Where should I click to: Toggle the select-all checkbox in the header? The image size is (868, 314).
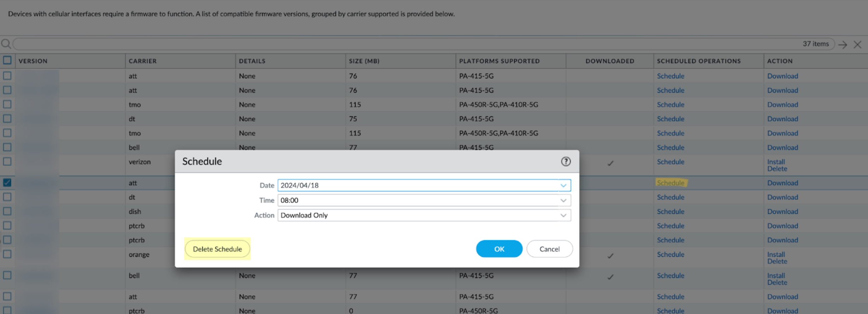point(7,60)
